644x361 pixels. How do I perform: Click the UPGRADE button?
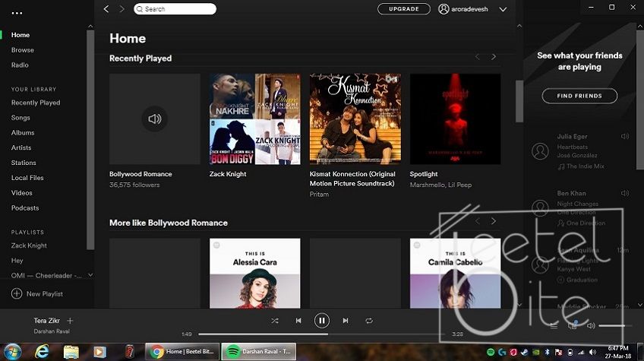[x=403, y=9]
